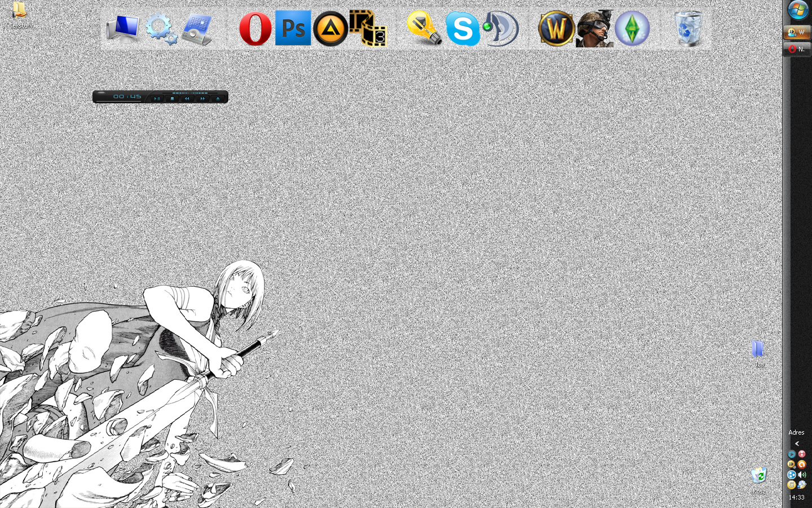Launch World of Warcraft from the dock
The image size is (812, 508).
tap(557, 28)
